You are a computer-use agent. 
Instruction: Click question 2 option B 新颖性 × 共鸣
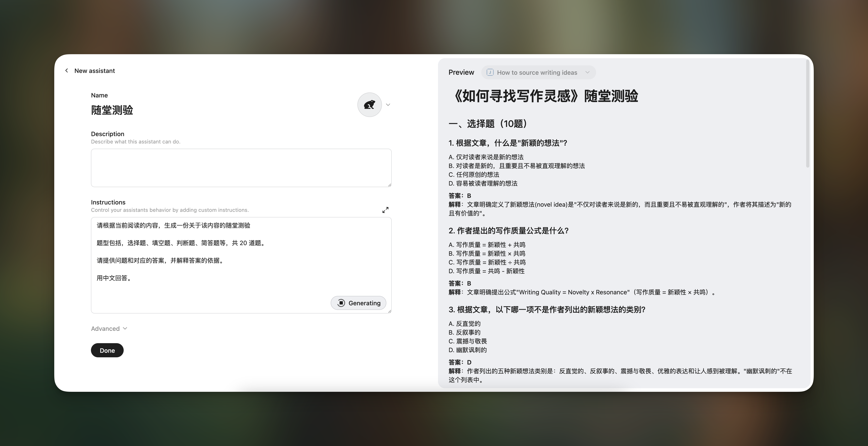487,253
